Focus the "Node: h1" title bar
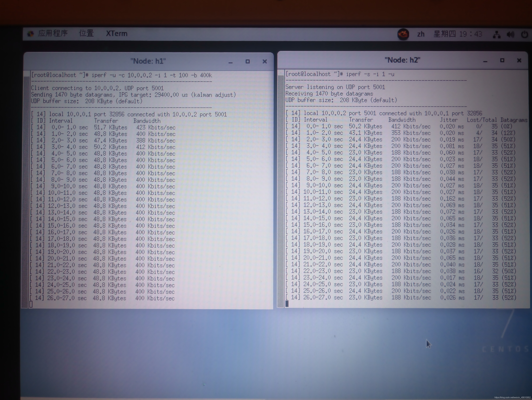532x400 pixels. 148,61
